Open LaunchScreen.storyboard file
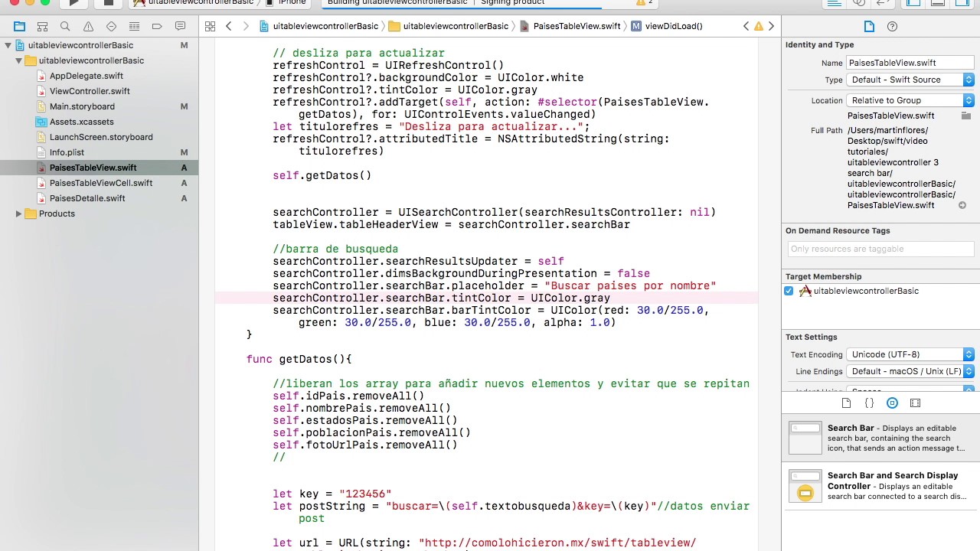 [x=100, y=137]
